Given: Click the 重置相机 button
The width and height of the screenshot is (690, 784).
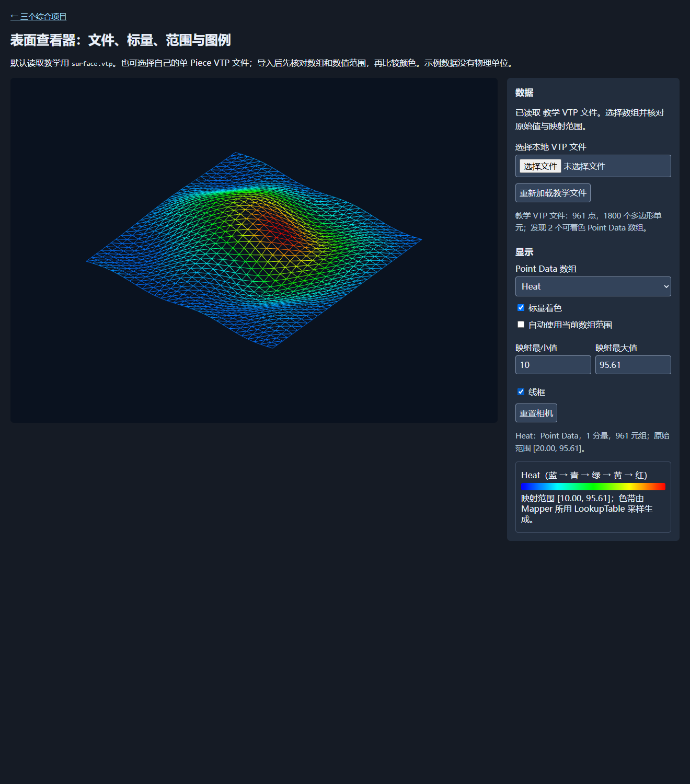Looking at the screenshot, I should [536, 413].
